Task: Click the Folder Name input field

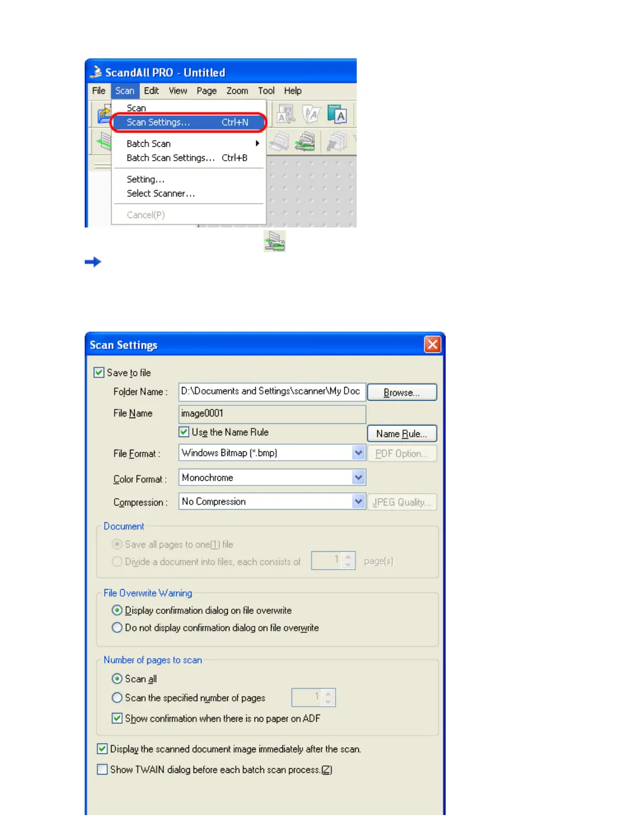Action: coord(272,391)
